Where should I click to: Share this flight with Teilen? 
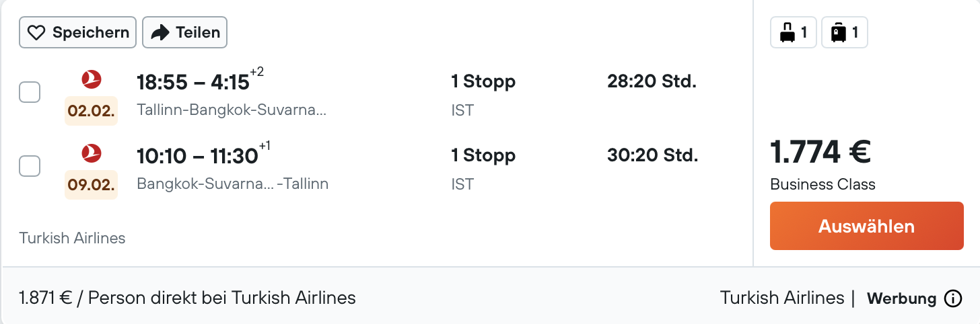[185, 32]
